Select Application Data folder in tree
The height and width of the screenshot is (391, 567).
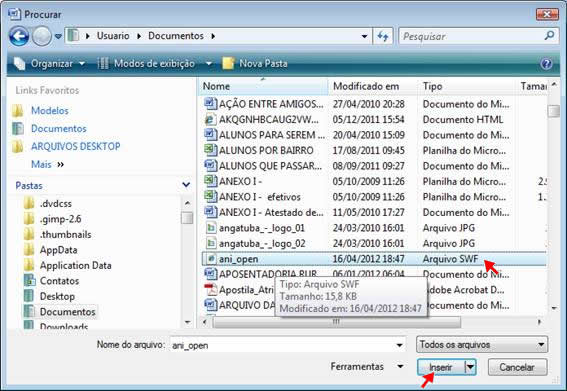tap(76, 265)
